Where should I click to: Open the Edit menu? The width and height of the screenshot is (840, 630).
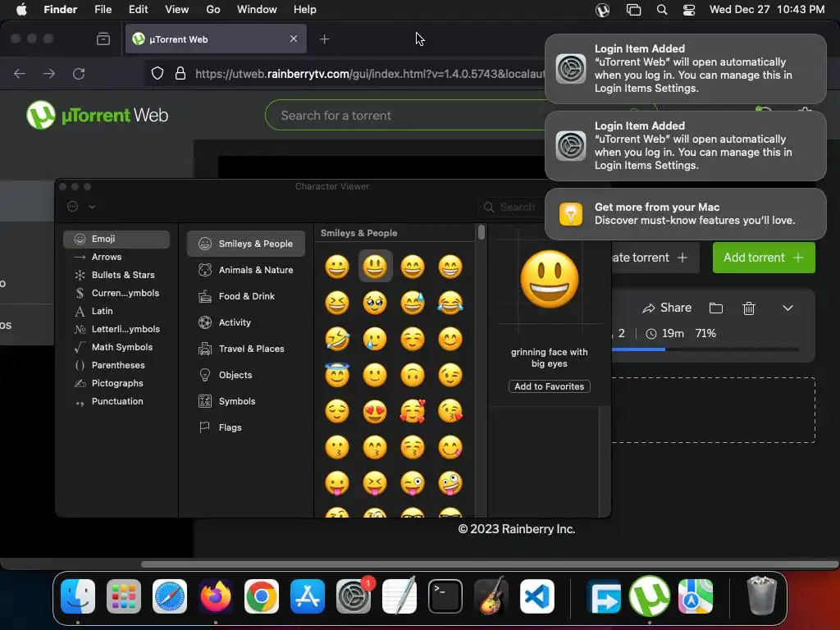[138, 10]
